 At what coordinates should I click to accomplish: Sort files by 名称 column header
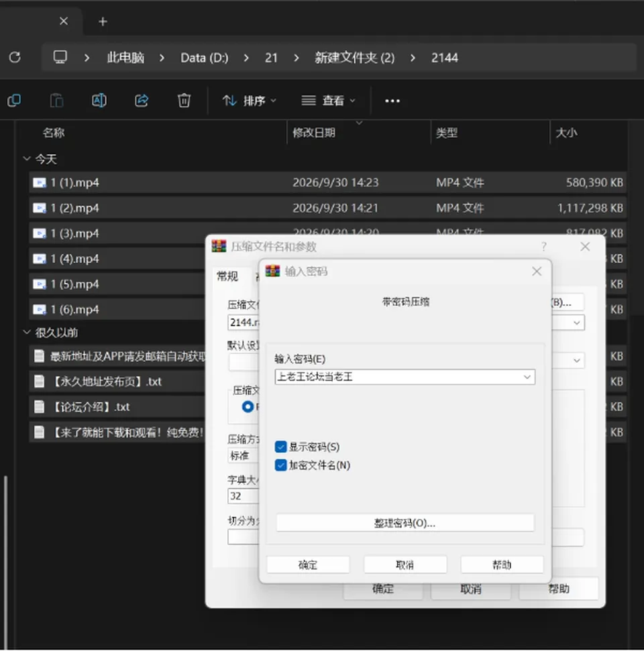[x=54, y=133]
